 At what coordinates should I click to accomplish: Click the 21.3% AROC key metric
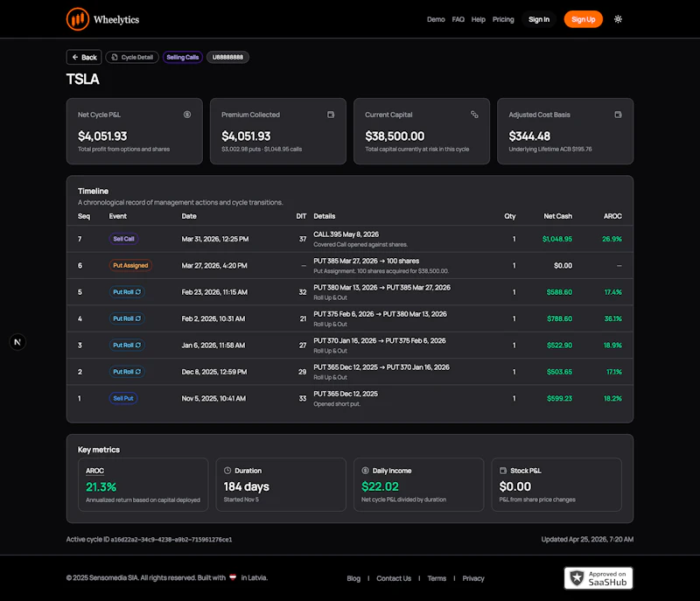(x=101, y=486)
